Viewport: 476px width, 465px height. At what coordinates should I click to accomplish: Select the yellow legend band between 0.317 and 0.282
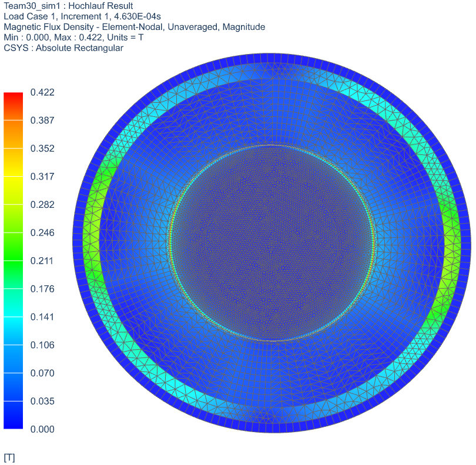[x=13, y=190]
